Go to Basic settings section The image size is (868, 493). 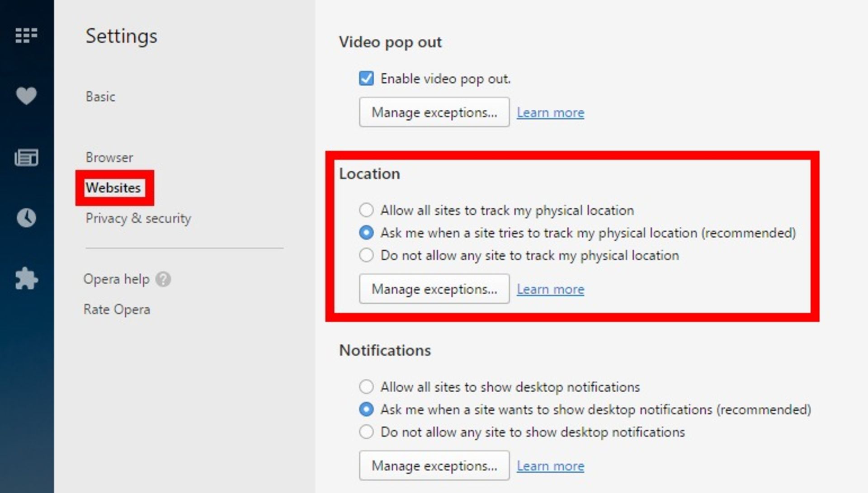pyautogui.click(x=100, y=97)
